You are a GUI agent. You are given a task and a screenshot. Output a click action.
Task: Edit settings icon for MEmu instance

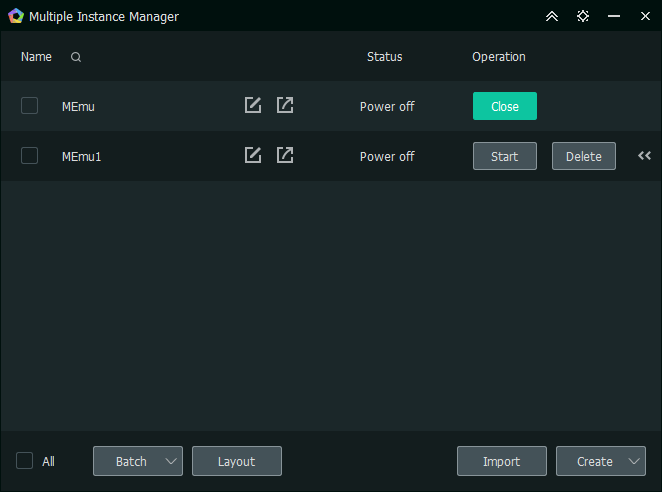coord(253,105)
